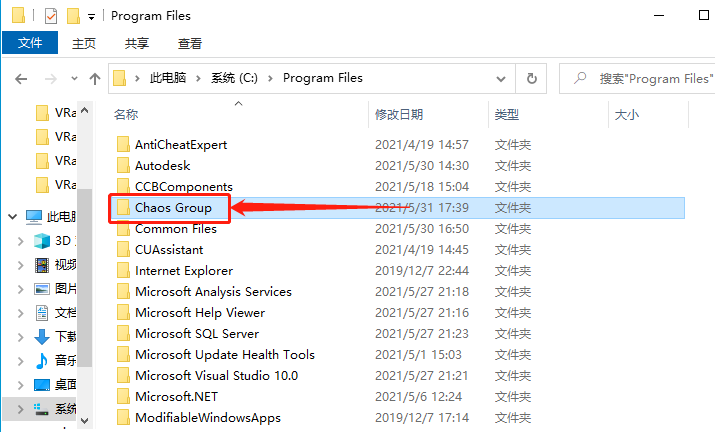Select the Autodesk folder

(x=162, y=166)
